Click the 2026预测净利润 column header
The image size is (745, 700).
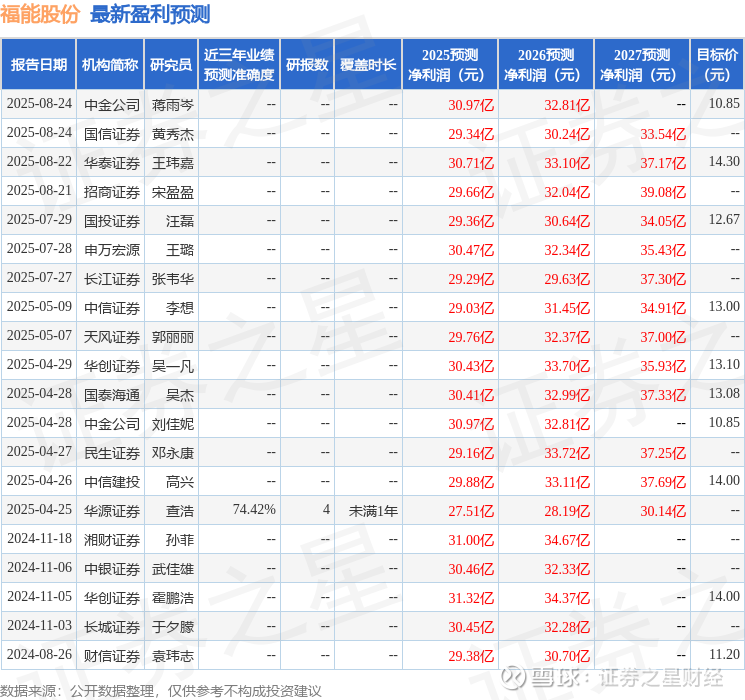click(546, 65)
